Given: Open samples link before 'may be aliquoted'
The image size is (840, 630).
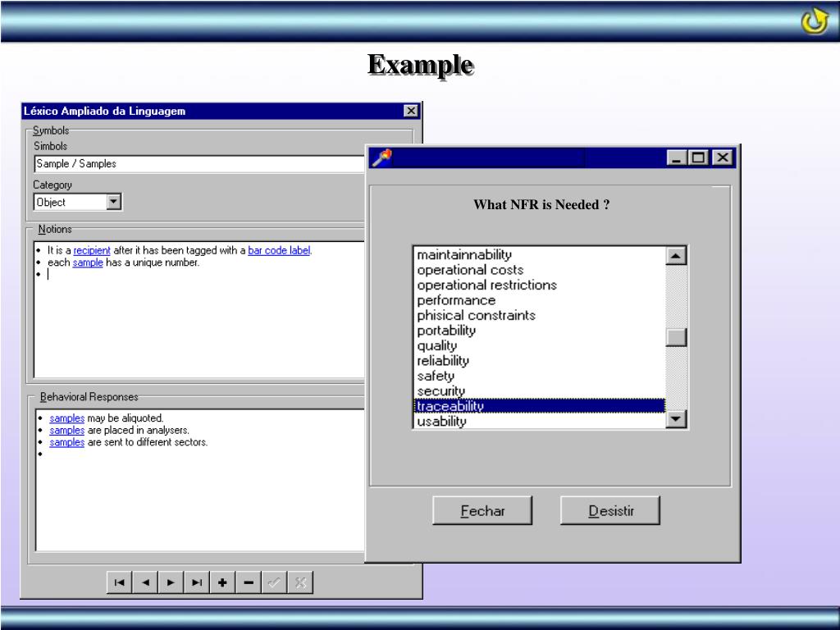Looking at the screenshot, I should [x=67, y=418].
